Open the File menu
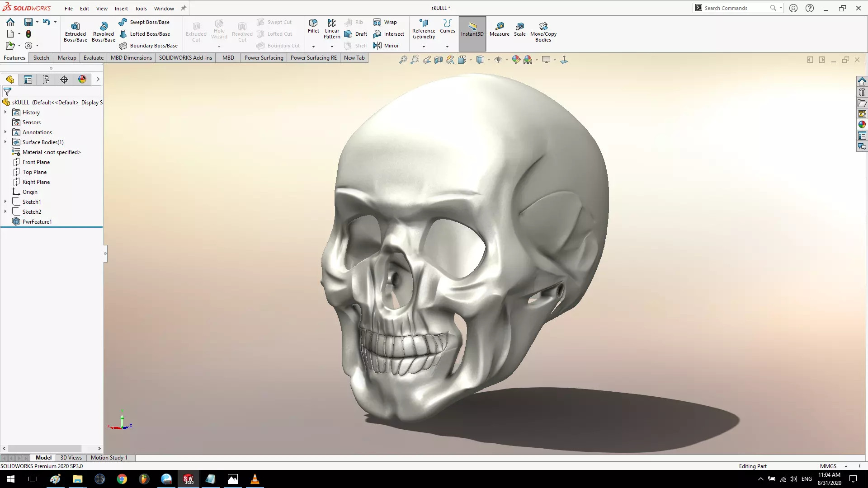 click(x=69, y=8)
